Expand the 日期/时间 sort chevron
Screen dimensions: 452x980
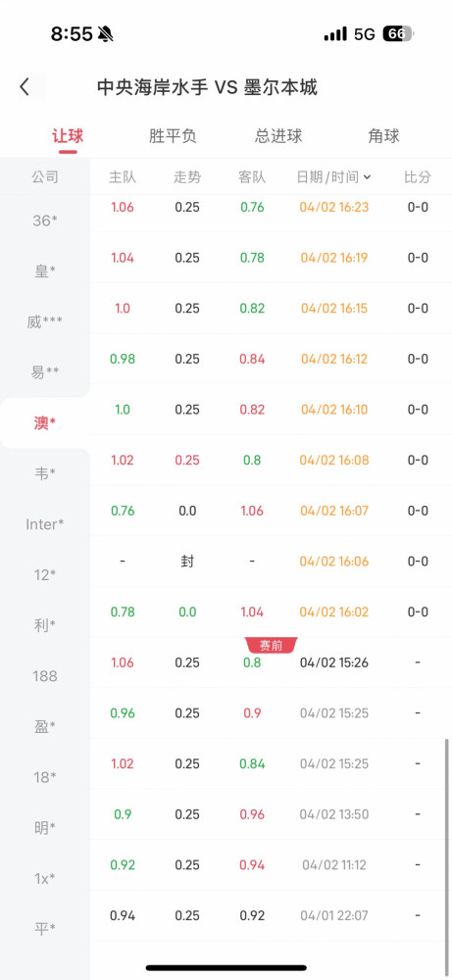pos(367,177)
